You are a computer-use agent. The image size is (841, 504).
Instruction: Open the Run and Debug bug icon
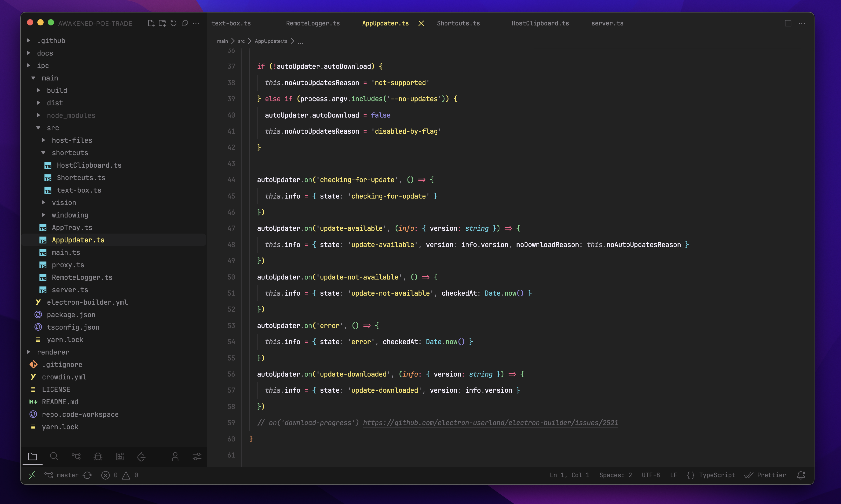pyautogui.click(x=98, y=456)
